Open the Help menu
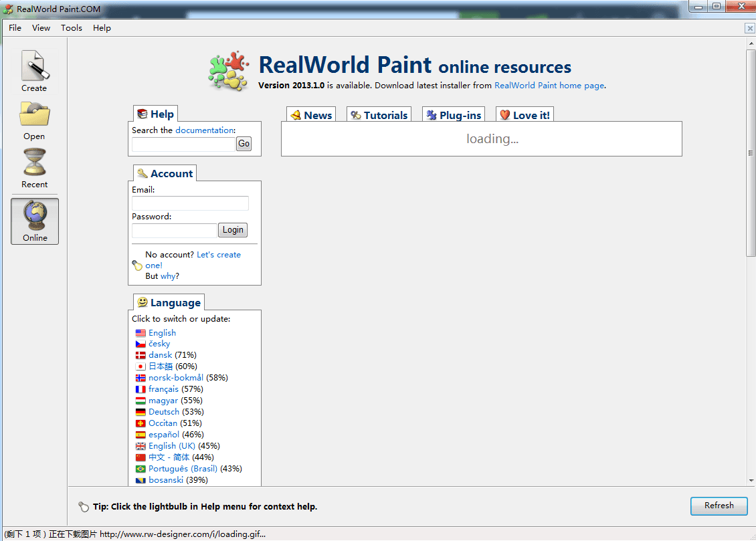 (x=102, y=28)
